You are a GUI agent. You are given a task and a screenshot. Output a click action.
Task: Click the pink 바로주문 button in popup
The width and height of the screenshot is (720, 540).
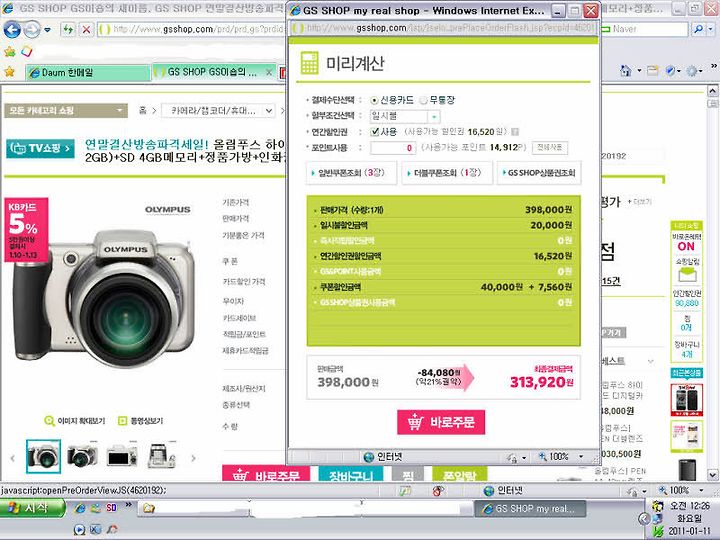tap(441, 422)
